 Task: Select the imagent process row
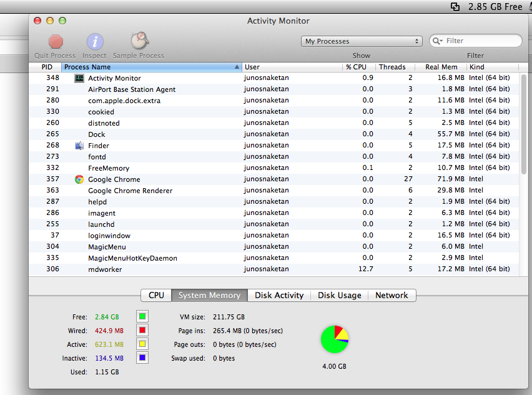point(273,212)
